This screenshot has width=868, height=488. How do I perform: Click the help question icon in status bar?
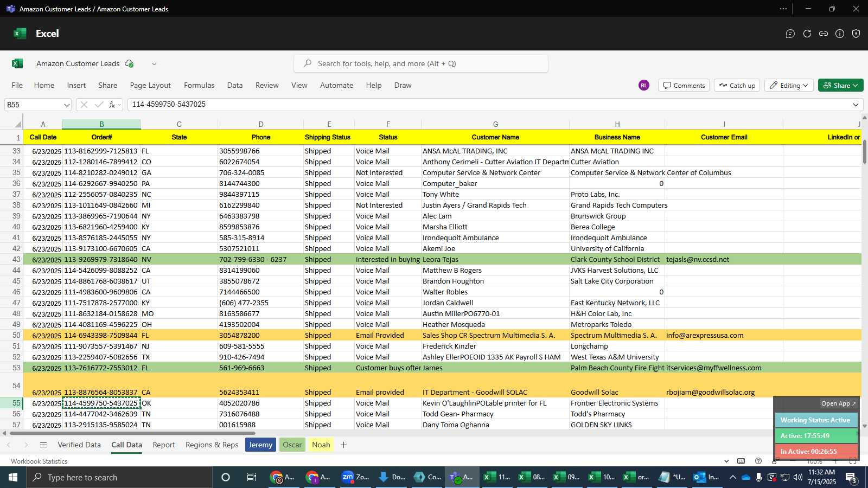pos(758,461)
